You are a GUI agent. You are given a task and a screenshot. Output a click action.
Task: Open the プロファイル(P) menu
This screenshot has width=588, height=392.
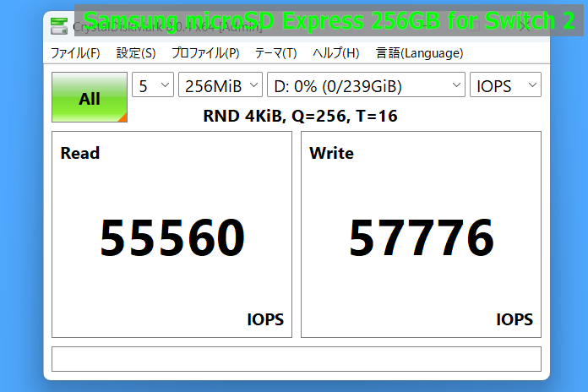coord(205,53)
